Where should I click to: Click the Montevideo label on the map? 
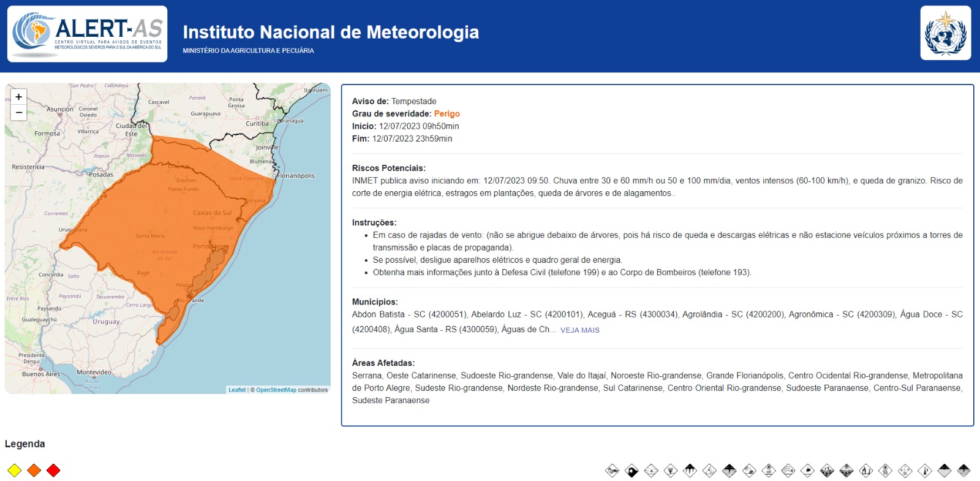click(94, 372)
